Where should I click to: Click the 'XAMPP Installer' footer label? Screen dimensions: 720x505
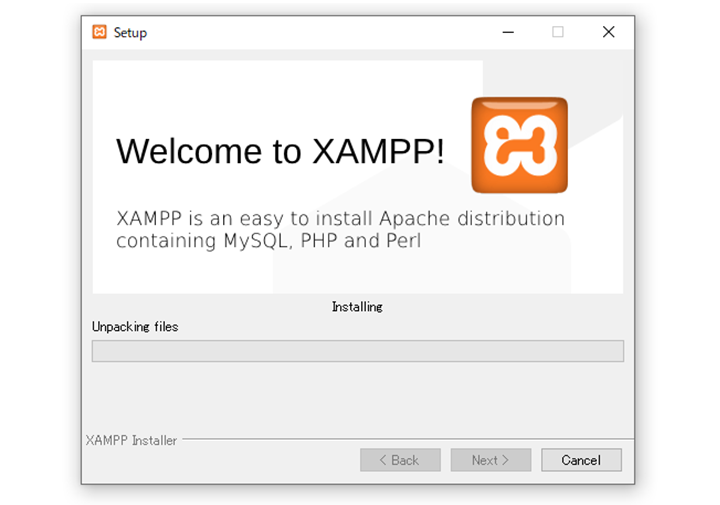(x=131, y=440)
